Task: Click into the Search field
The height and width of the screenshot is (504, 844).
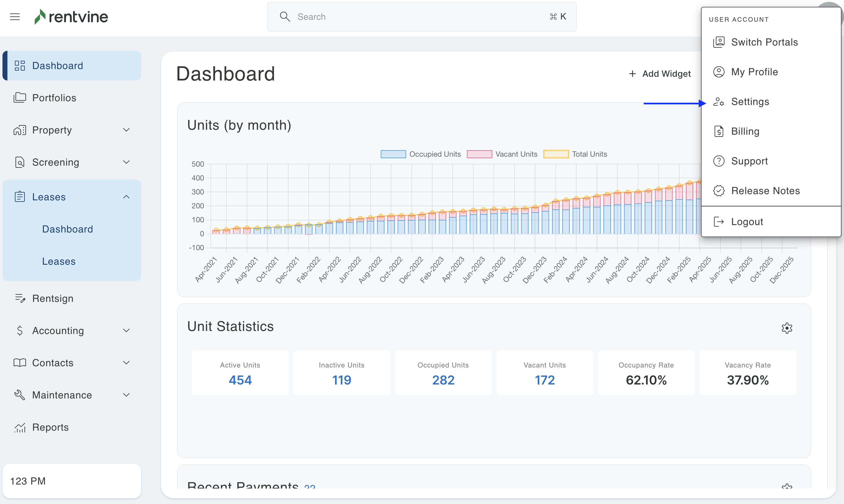Action: pos(421,17)
